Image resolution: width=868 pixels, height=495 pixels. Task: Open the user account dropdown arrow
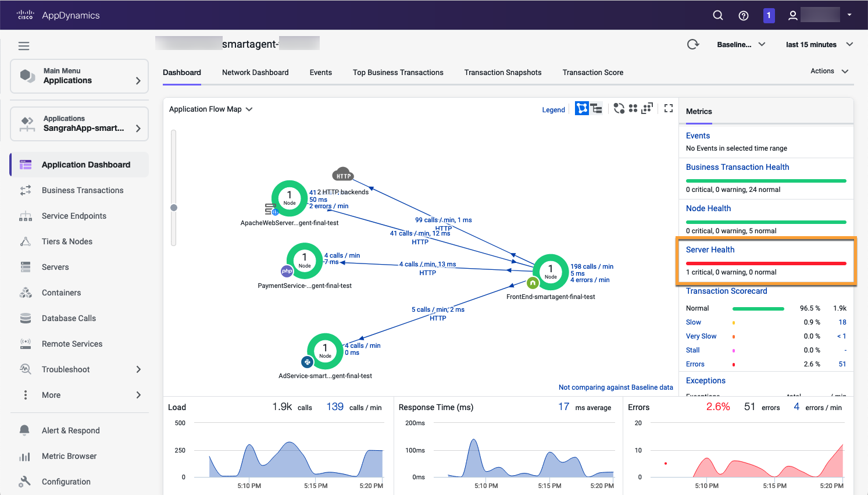pos(849,15)
